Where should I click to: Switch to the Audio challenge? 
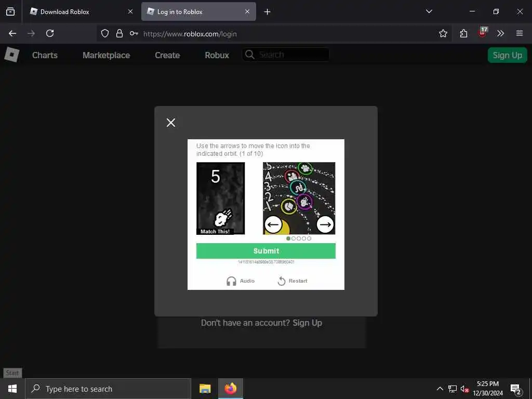pos(241,281)
